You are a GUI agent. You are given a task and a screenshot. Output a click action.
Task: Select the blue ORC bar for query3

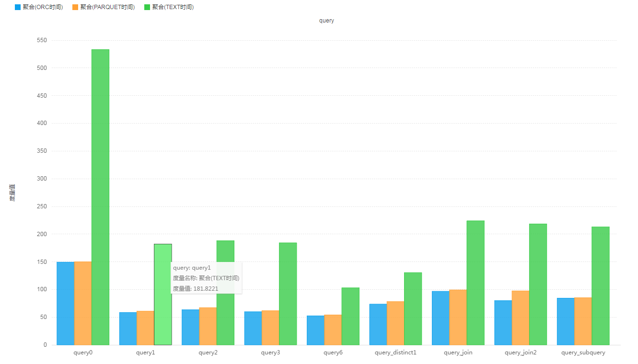coord(253,328)
